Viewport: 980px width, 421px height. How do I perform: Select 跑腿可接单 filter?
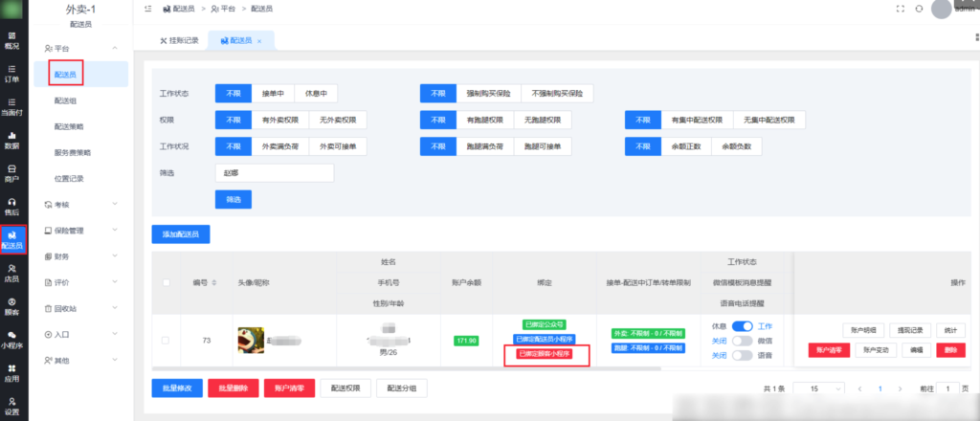[x=543, y=146]
